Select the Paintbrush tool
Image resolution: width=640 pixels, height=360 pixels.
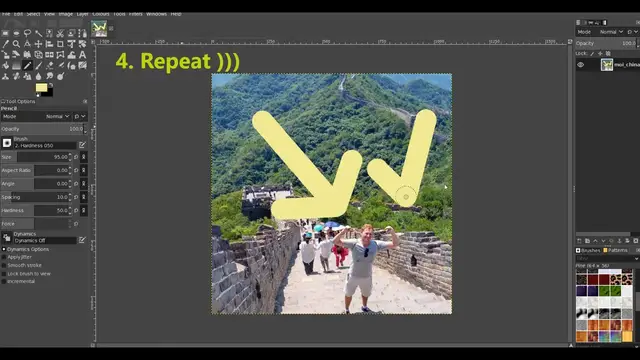tap(38, 65)
